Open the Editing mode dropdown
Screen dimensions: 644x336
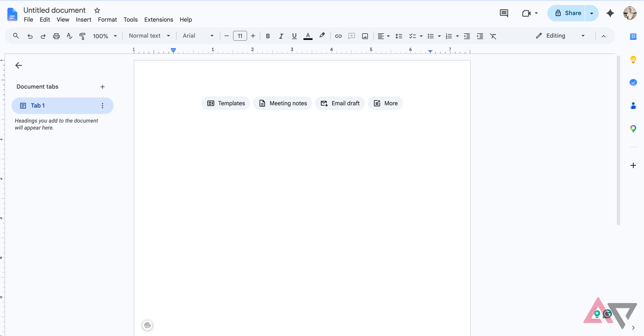coord(560,36)
